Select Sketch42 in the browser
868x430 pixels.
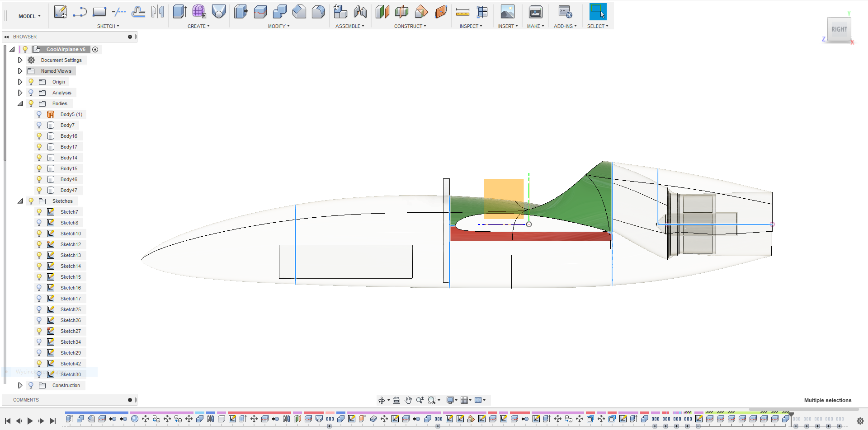coord(71,364)
